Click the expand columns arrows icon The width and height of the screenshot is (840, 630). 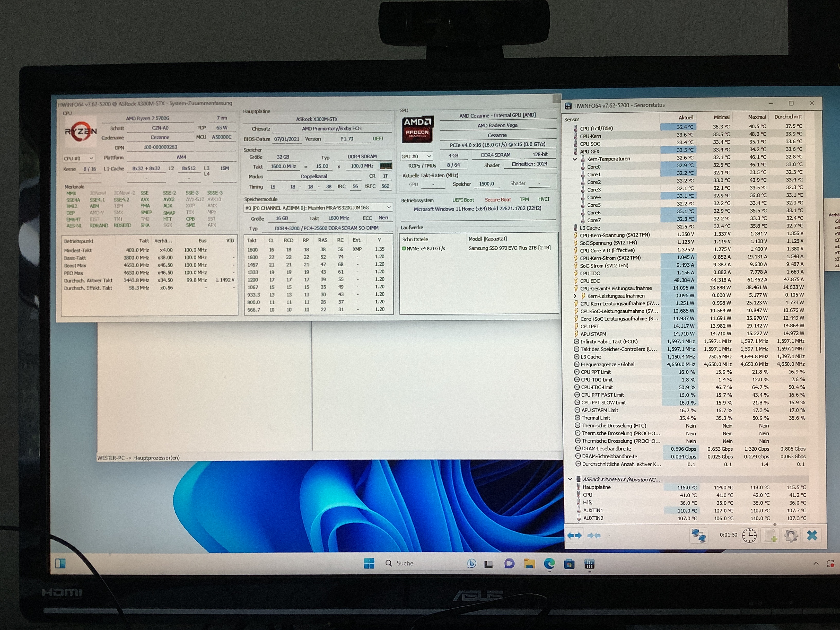click(x=574, y=536)
